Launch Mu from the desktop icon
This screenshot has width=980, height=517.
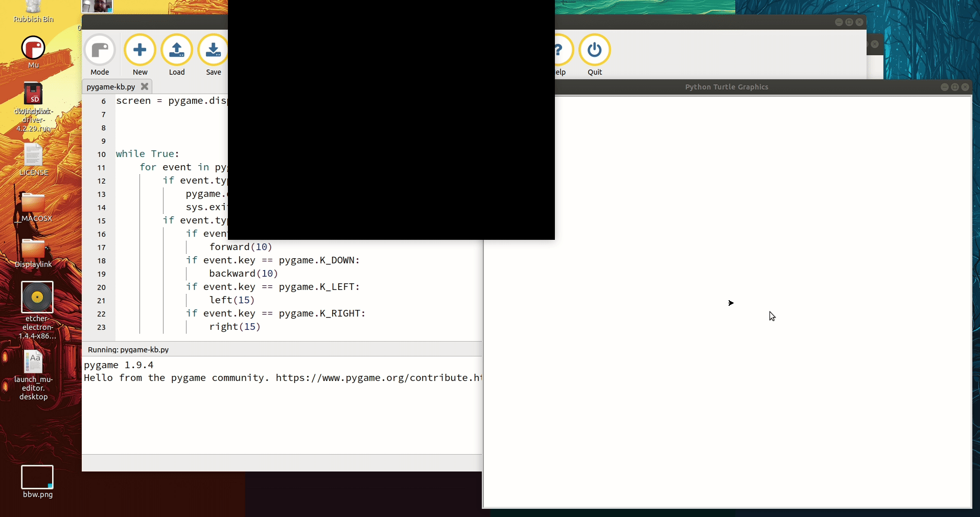coord(33,52)
